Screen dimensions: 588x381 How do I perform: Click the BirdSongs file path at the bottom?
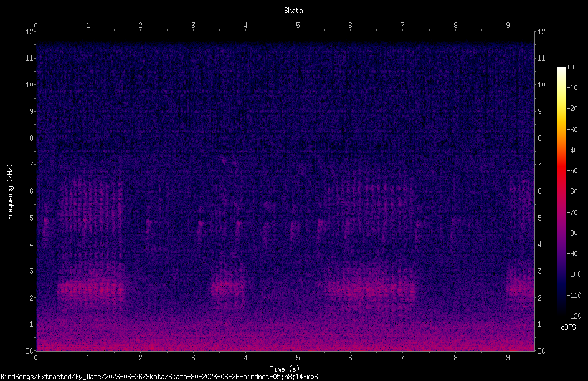159,377
